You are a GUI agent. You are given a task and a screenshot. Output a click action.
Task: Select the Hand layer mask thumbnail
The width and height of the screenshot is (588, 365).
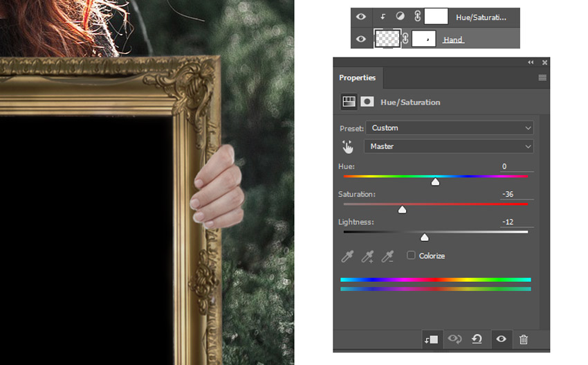[x=423, y=39]
